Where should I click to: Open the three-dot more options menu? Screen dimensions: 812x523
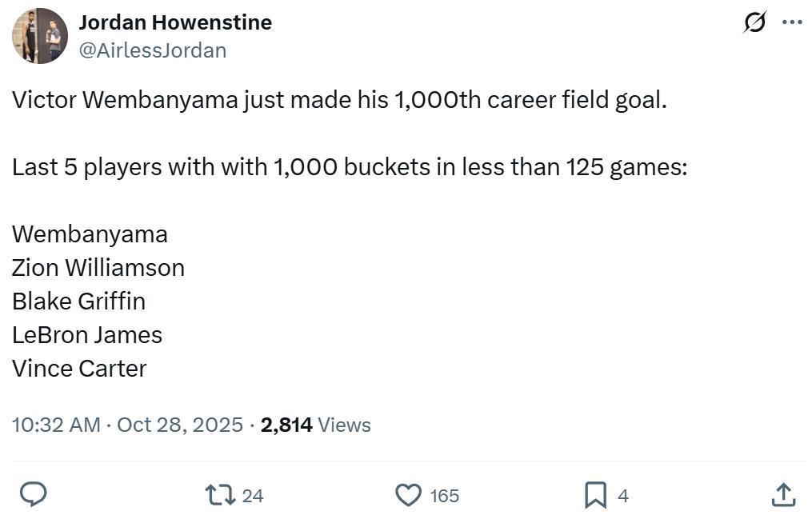(x=792, y=22)
